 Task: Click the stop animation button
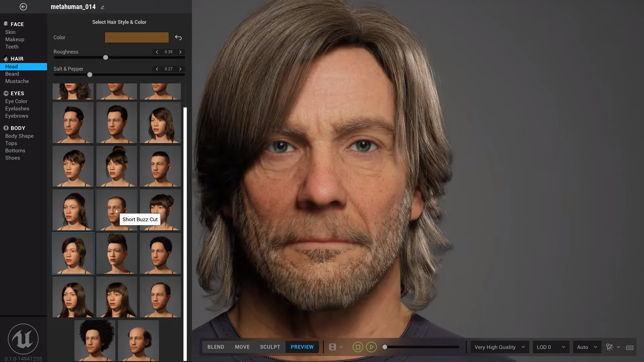pyautogui.click(x=358, y=347)
